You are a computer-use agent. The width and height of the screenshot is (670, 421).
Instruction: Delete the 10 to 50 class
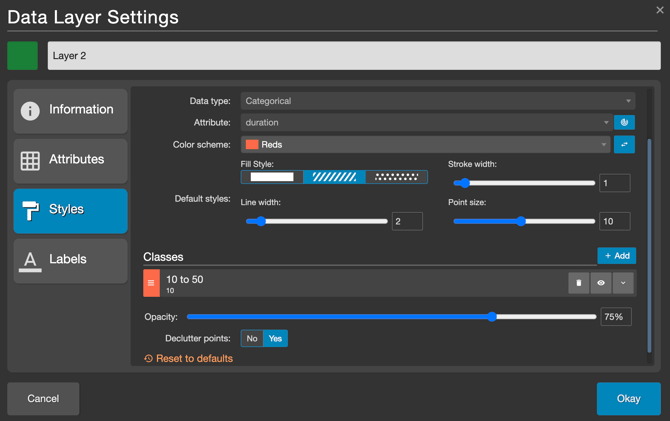[578, 283]
